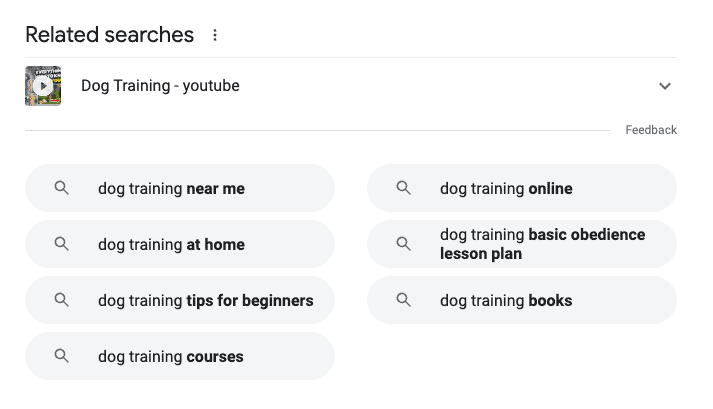713x409 pixels.
Task: Select the dog training online suggestion
Action: (x=506, y=188)
